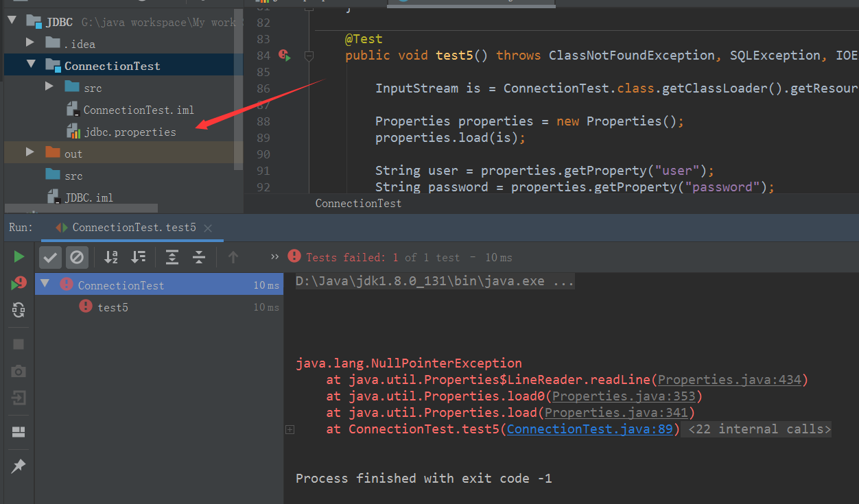Select JDBC.iml file in project tree
Image resolution: width=859 pixels, height=504 pixels.
click(80, 197)
